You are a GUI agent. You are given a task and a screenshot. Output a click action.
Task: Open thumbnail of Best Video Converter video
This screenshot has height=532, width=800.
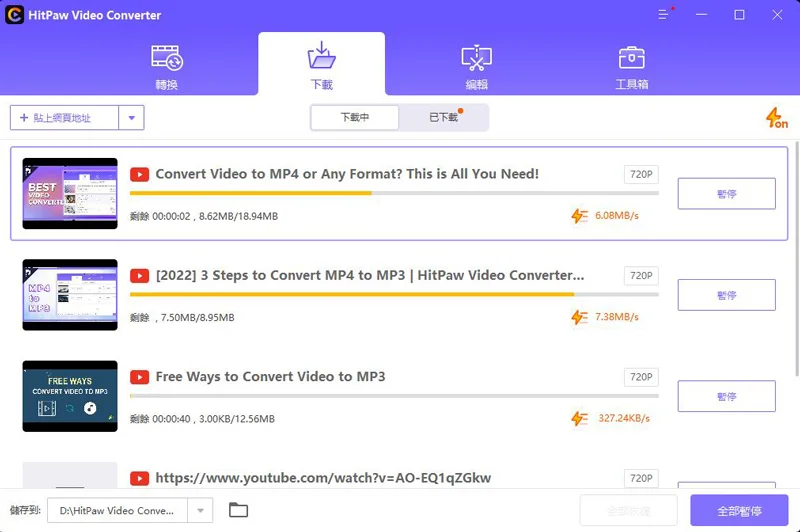70,193
